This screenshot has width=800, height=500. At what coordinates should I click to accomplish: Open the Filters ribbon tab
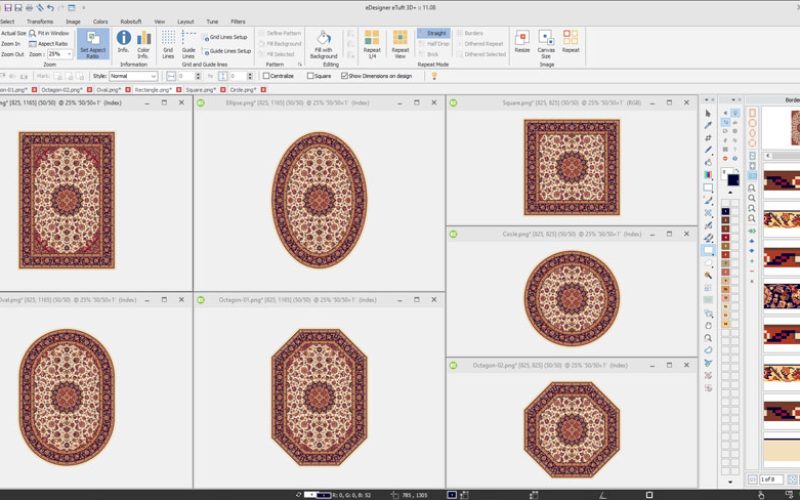(x=237, y=20)
